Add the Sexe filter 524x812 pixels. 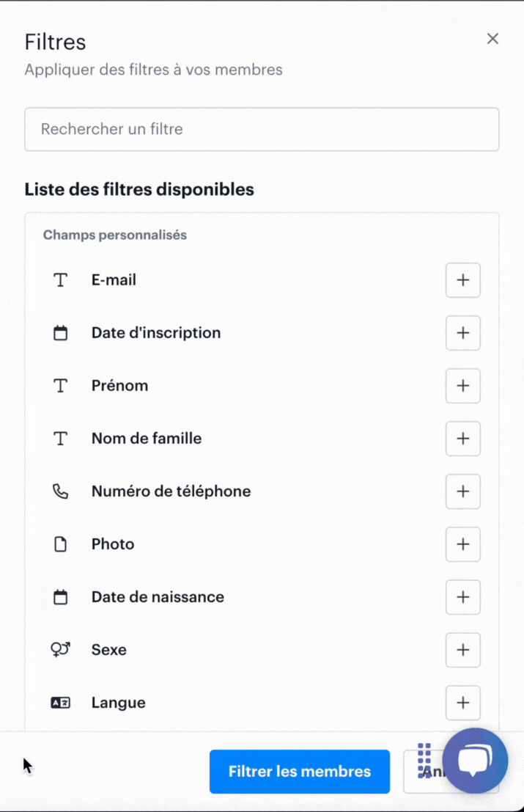pos(462,650)
